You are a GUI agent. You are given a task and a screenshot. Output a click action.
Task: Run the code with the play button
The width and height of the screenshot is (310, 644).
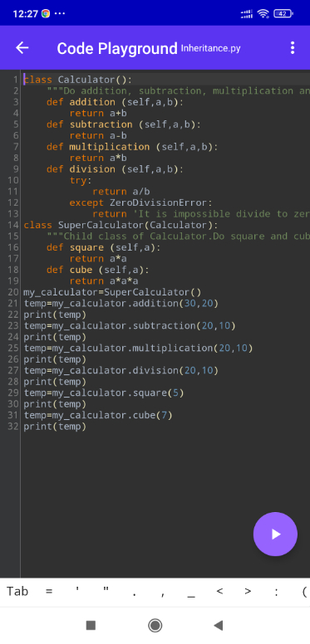tap(275, 534)
